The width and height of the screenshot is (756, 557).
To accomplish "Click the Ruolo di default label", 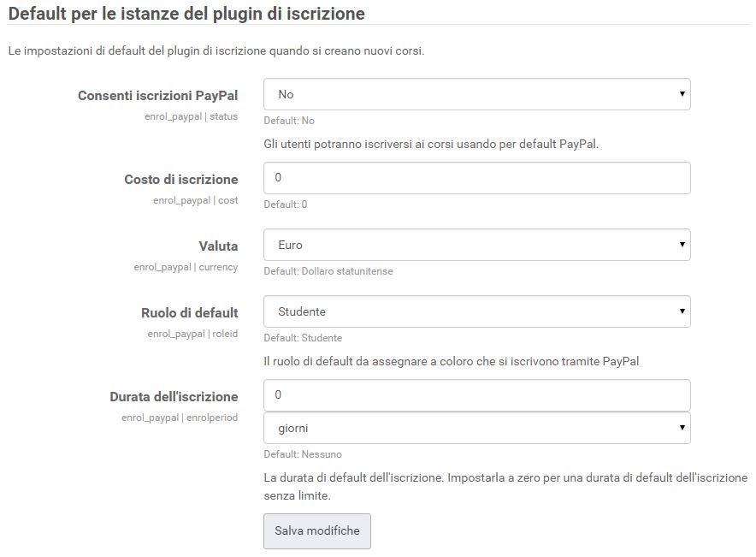I will pyautogui.click(x=190, y=313).
